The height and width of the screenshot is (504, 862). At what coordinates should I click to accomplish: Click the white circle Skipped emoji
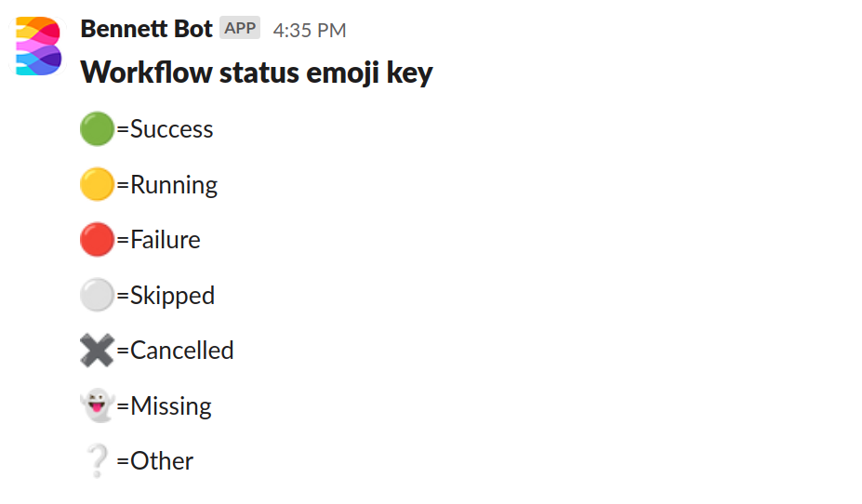[98, 295]
